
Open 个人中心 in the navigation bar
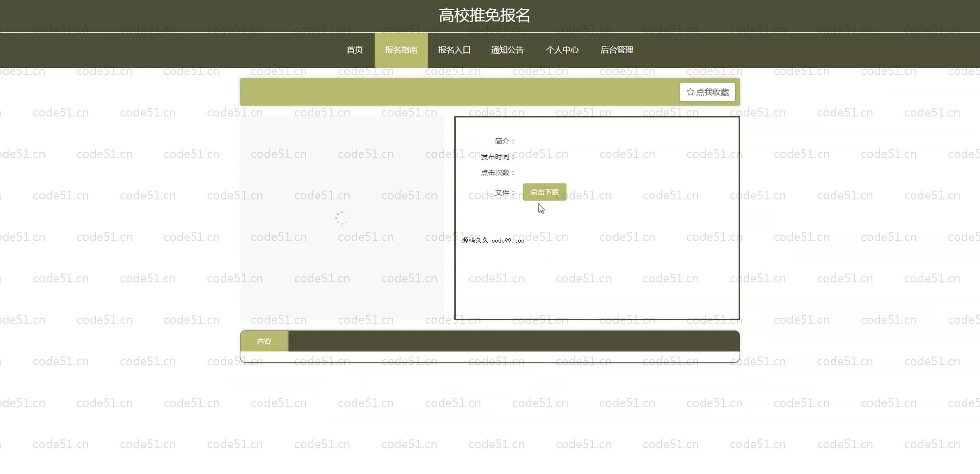562,50
